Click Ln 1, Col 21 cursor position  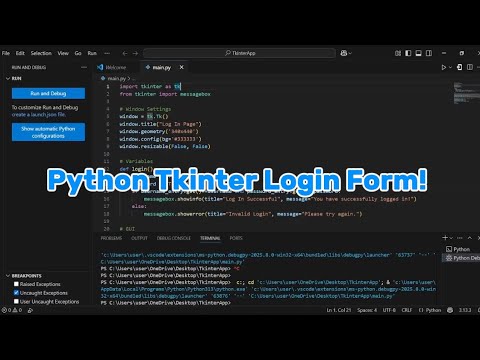(x=339, y=310)
